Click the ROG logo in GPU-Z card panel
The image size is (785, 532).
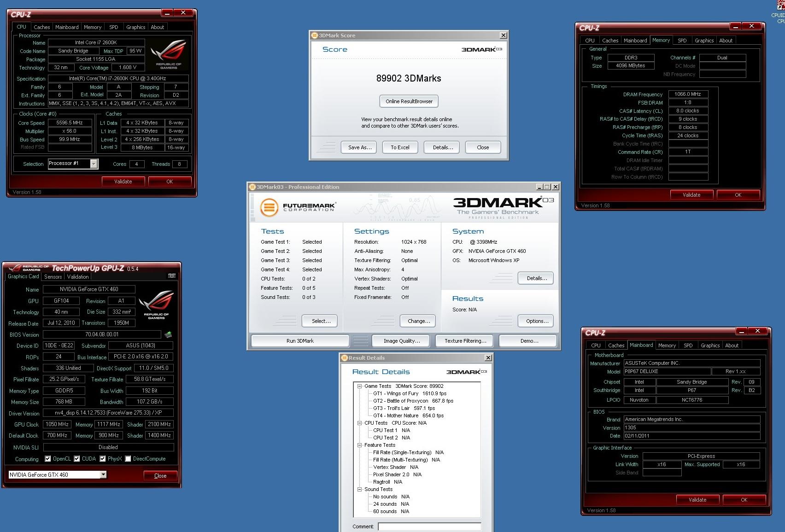(156, 304)
